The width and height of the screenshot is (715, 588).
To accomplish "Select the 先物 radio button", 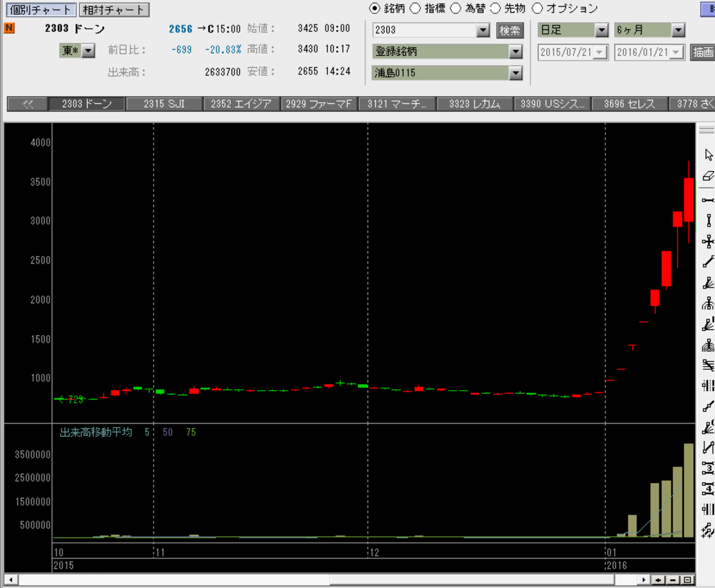I will pos(495,8).
